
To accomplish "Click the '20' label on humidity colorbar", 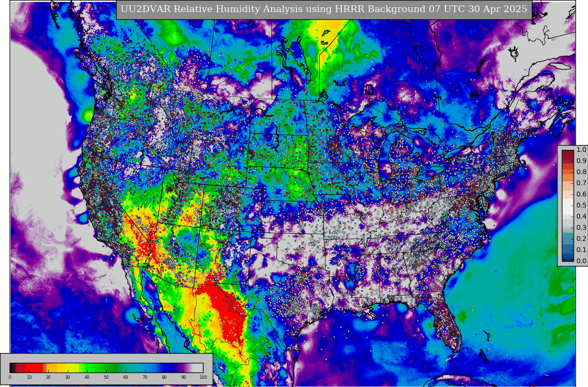I will (48, 377).
